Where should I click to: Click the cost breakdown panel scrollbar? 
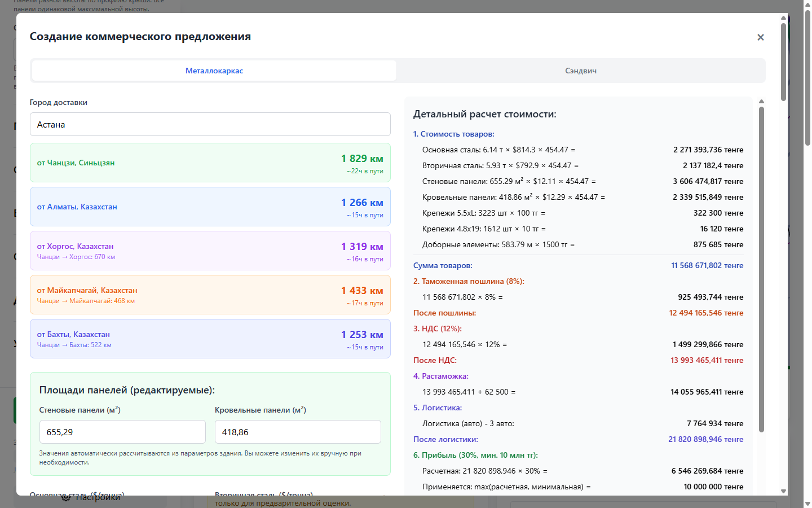point(761,270)
